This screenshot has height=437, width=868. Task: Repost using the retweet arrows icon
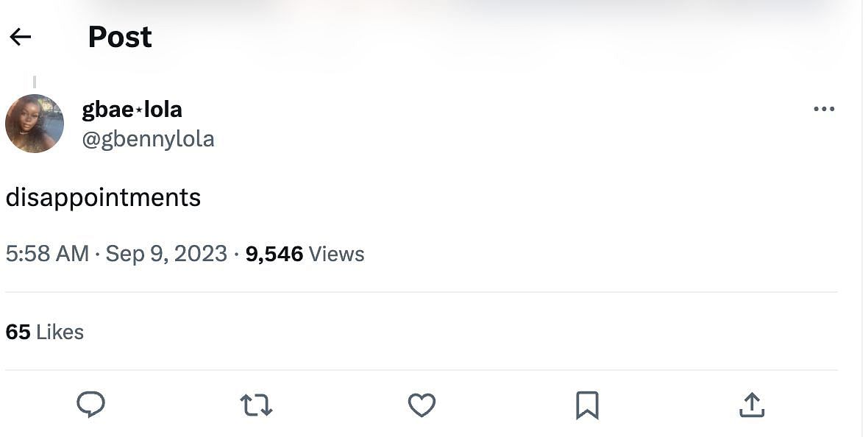pyautogui.click(x=256, y=405)
